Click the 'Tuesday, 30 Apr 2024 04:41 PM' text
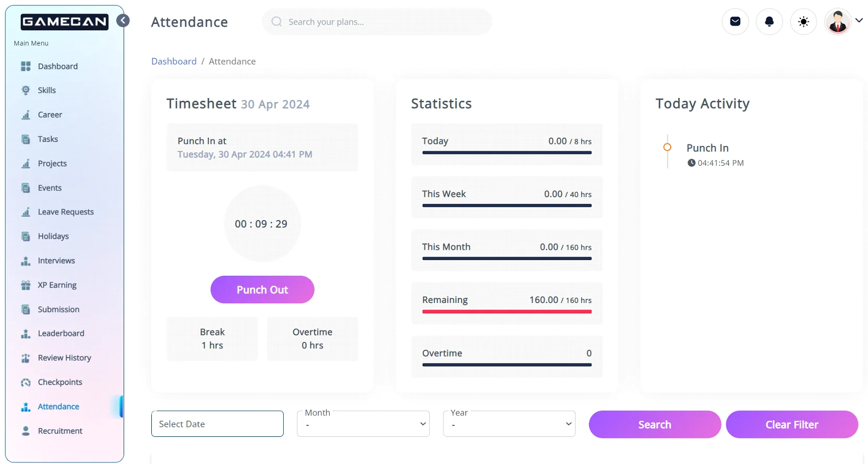The width and height of the screenshot is (868, 464). click(x=245, y=154)
